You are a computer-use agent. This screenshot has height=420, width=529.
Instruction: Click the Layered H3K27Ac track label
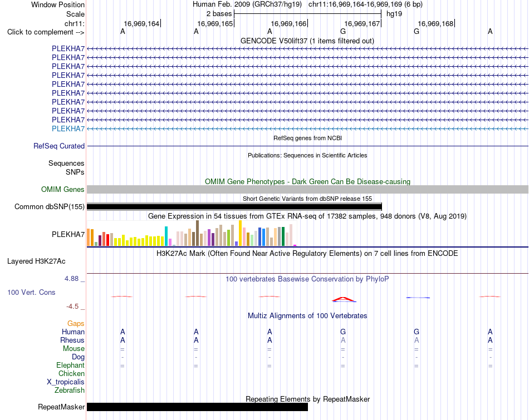click(x=36, y=261)
